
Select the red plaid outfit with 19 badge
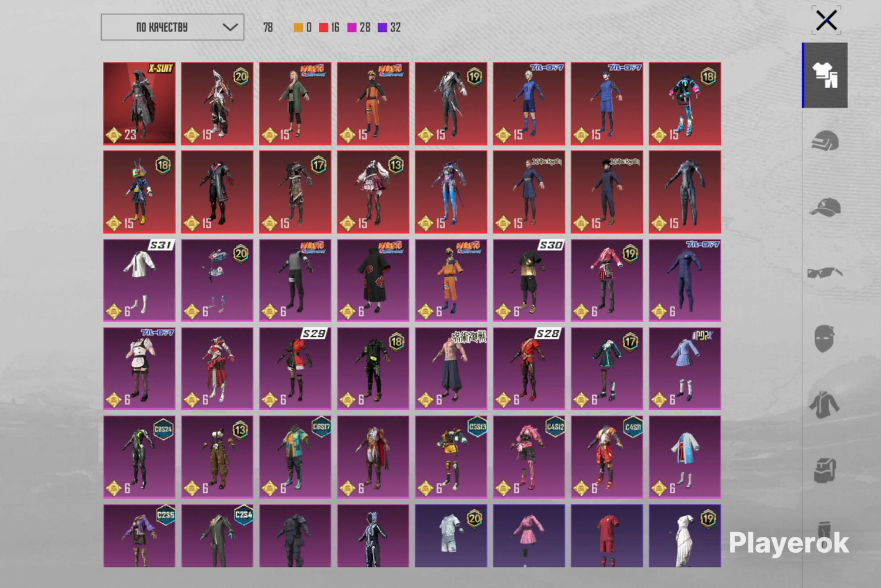tap(607, 280)
